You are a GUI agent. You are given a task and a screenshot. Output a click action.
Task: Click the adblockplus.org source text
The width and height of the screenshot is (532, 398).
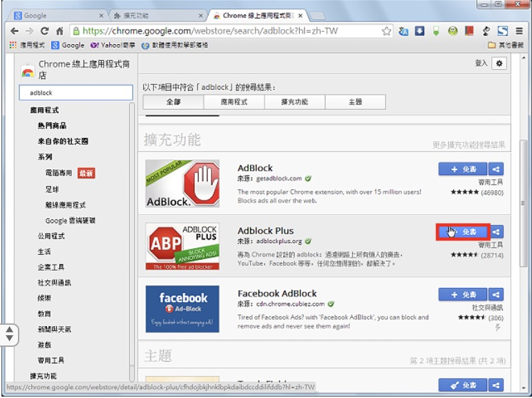(x=279, y=241)
